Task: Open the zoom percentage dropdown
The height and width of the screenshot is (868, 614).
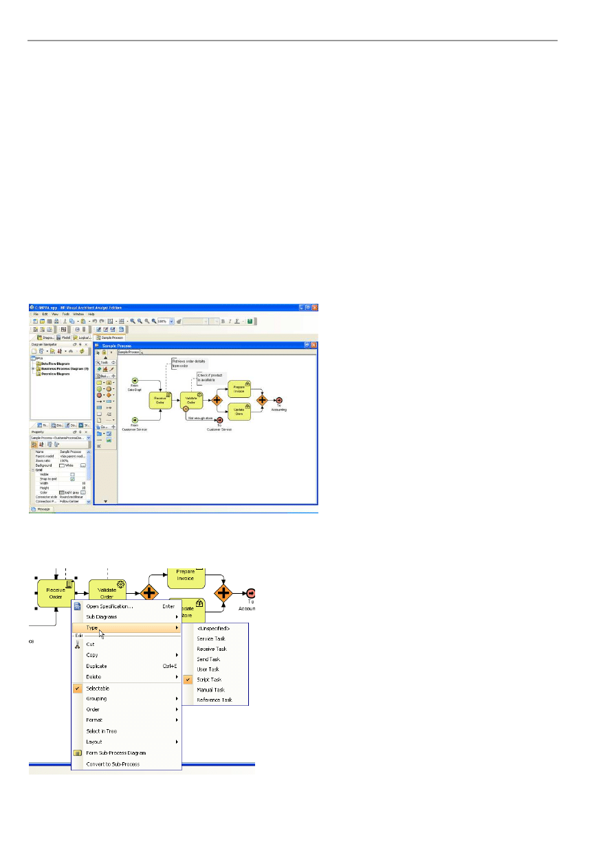Action: click(x=171, y=321)
